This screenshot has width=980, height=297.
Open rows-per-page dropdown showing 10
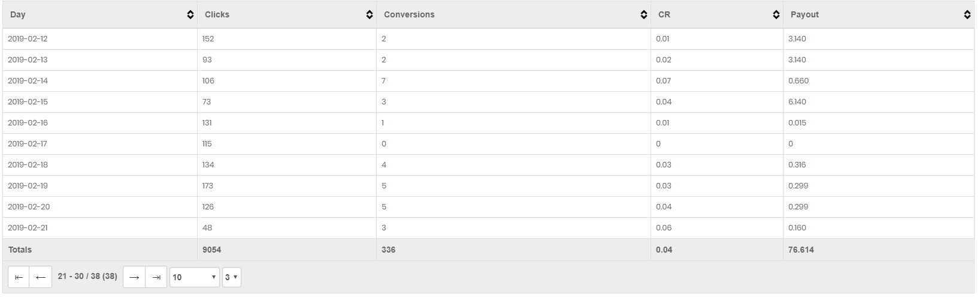pyautogui.click(x=195, y=277)
